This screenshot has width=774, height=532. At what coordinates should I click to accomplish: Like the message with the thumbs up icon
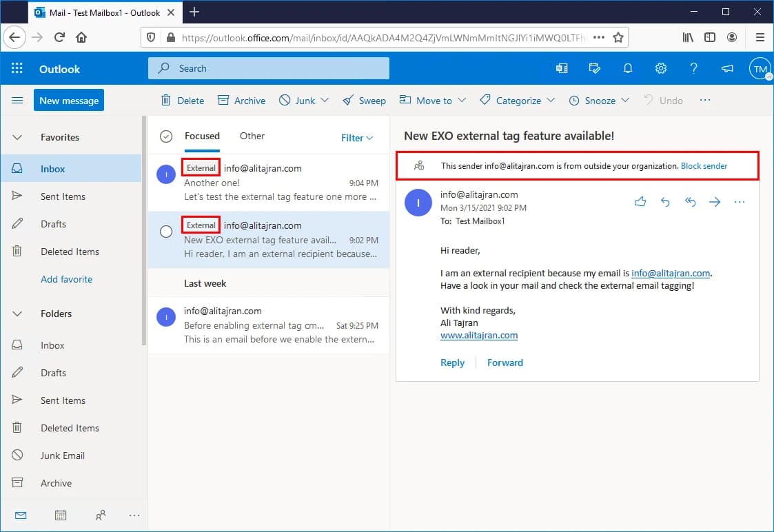[x=640, y=201]
